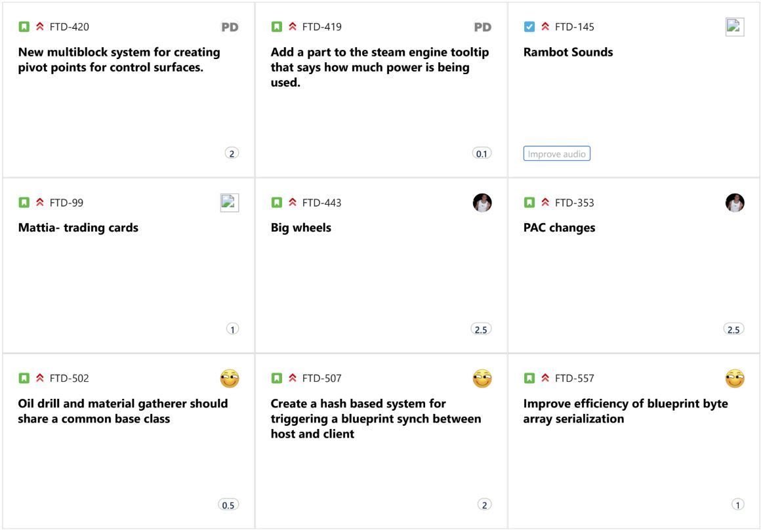Open issue key FTD-507

pos(321,379)
